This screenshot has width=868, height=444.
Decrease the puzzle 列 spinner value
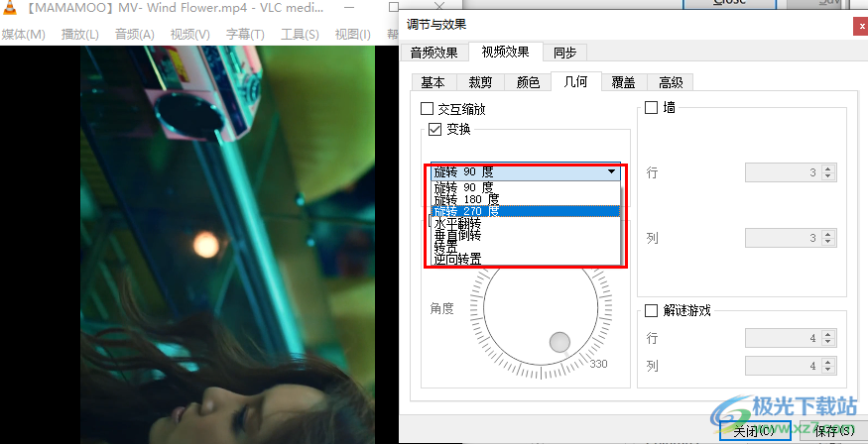pos(827,370)
